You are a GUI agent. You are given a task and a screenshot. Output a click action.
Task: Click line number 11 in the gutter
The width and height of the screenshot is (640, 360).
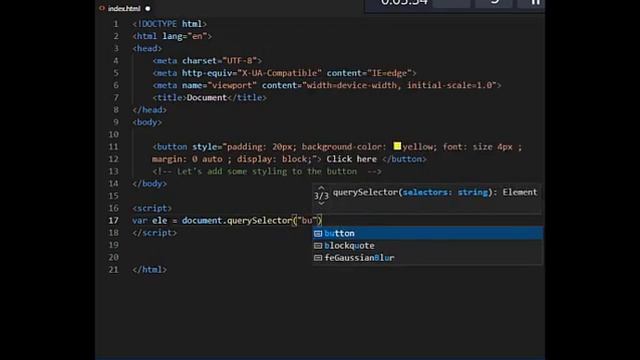[113, 147]
